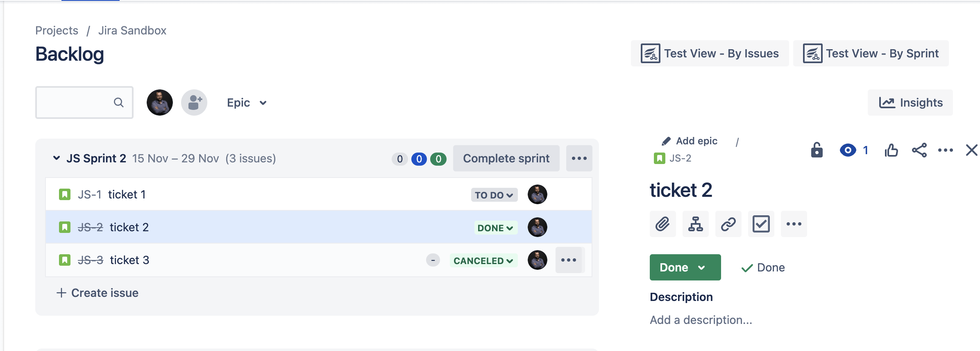
Task: Click the share icon in issue panel
Action: pyautogui.click(x=919, y=150)
